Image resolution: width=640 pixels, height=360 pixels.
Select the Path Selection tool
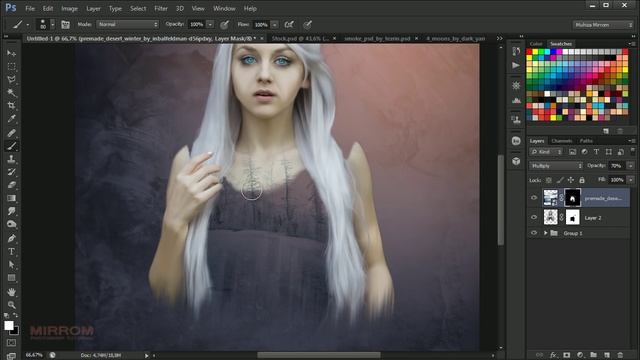(x=11, y=265)
